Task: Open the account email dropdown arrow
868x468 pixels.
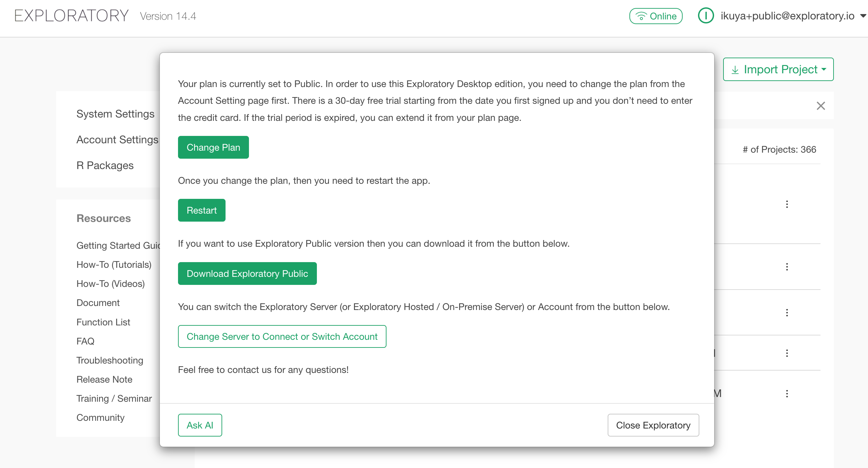Action: [x=863, y=16]
